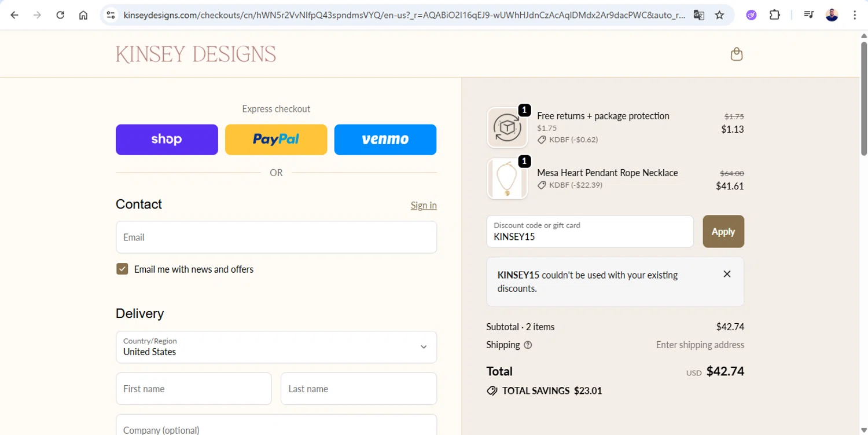868x435 pixels.
Task: Open the Kinsey Designs logo link
Action: click(x=196, y=54)
